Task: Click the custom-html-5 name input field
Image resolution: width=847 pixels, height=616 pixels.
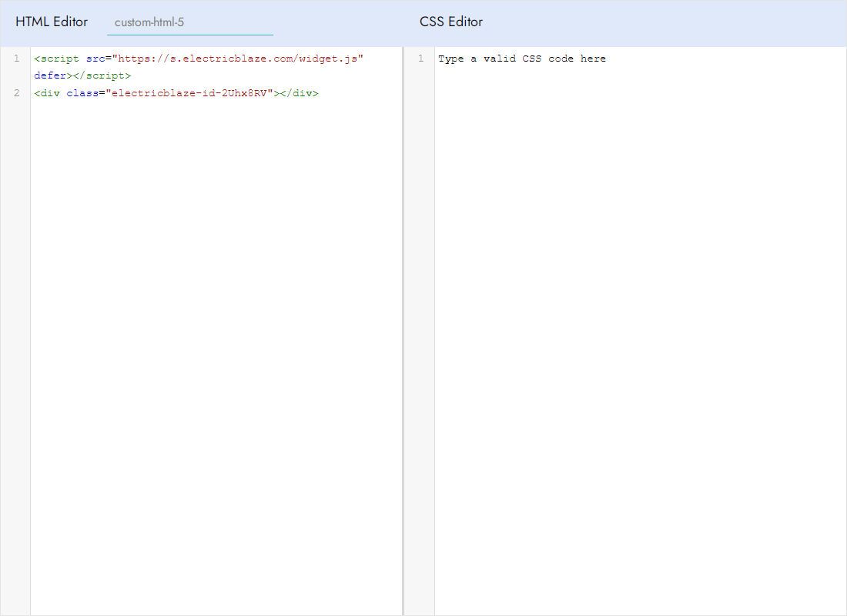Action: [189, 22]
